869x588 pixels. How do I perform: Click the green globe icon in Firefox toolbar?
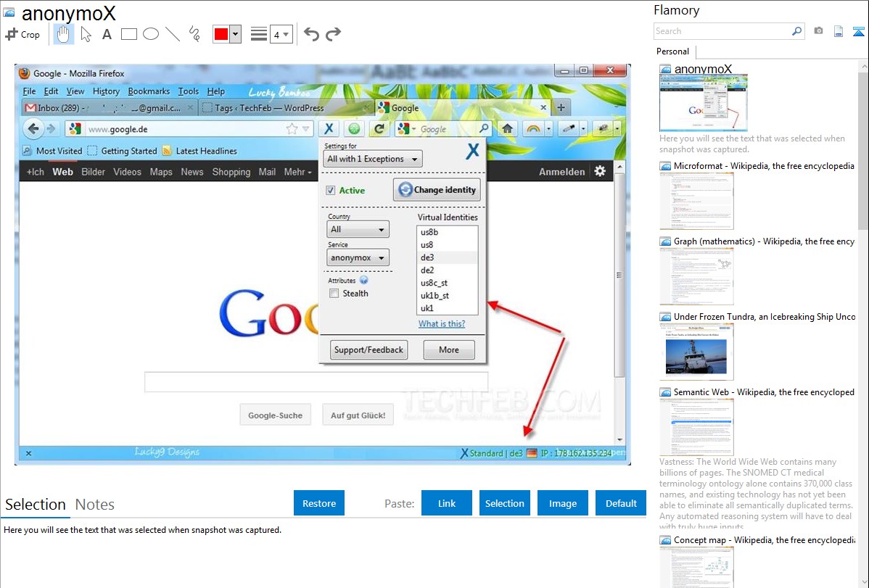click(354, 128)
